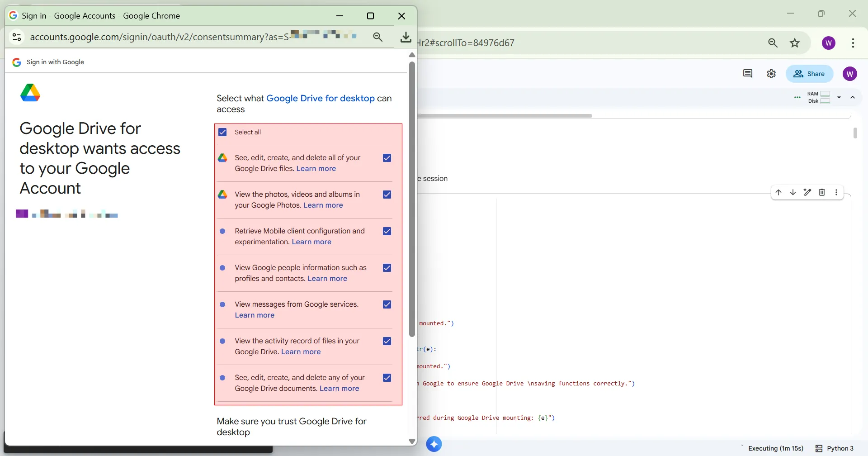Click the 'Sign in with Google' header text
Viewport: 868px width, 456px height.
click(x=55, y=62)
